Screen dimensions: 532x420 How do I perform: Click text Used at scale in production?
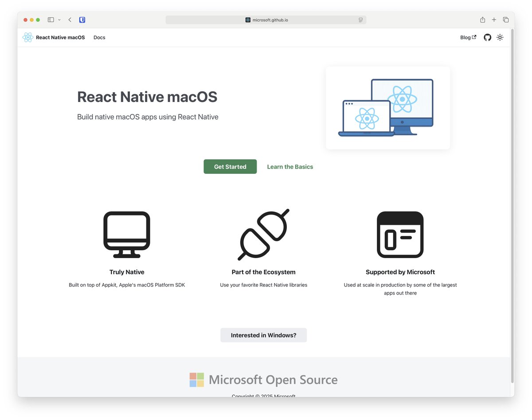(400, 289)
